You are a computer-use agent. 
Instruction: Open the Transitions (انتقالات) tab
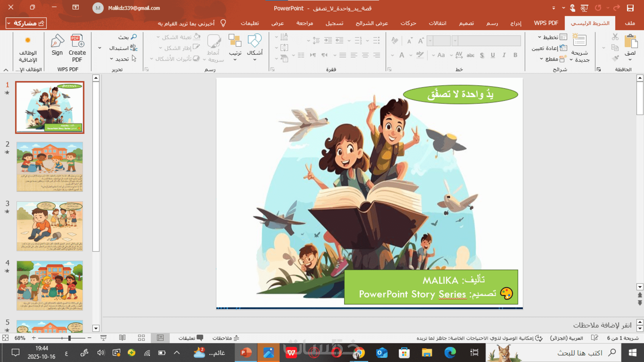coord(437,23)
